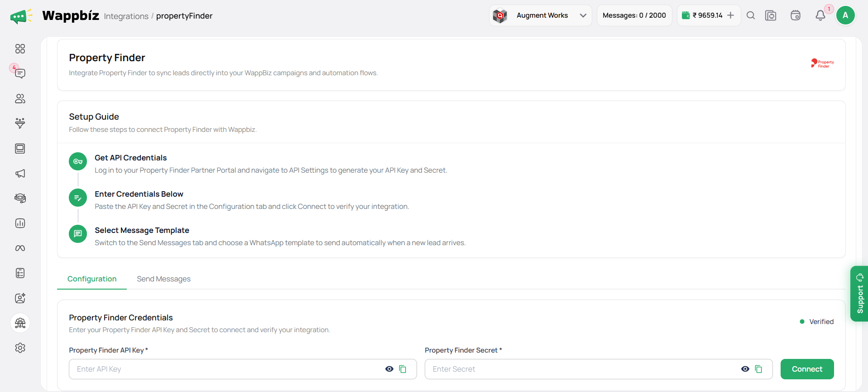Open the chat inbox icon with badge
This screenshot has width=868, height=392.
20,73
